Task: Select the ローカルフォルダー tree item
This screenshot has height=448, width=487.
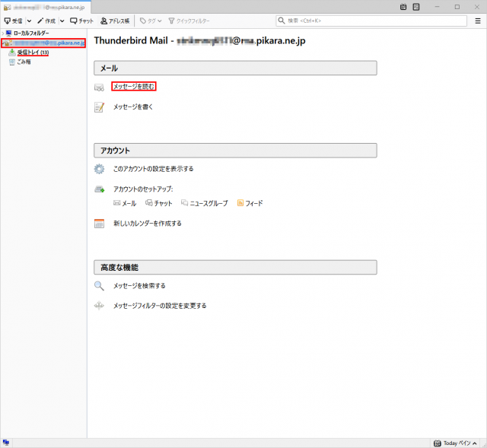Action: pos(30,33)
